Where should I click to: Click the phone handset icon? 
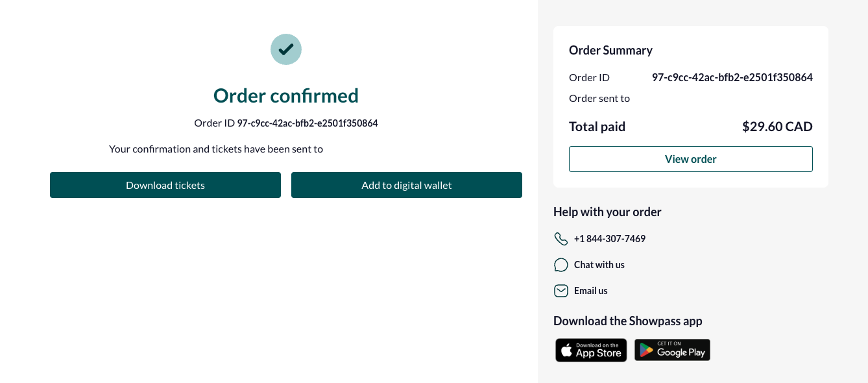(561, 239)
